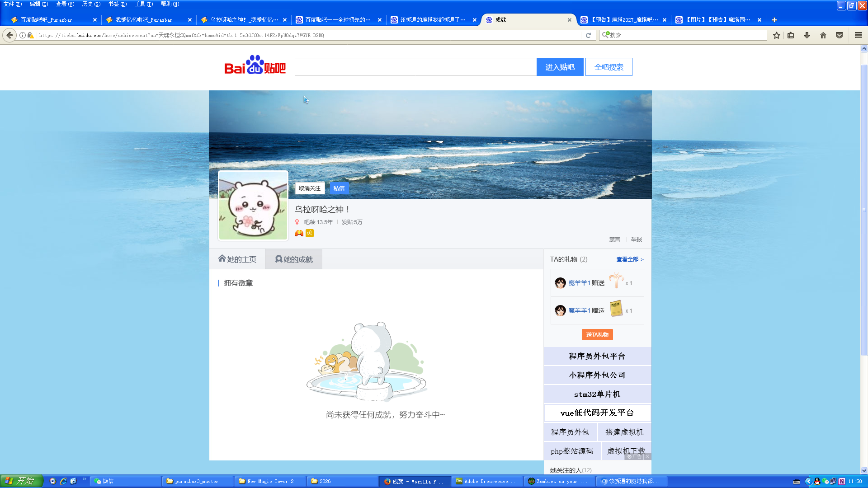Close the ad with the X icon
Screen dimensions: 868x488
tap(647, 457)
